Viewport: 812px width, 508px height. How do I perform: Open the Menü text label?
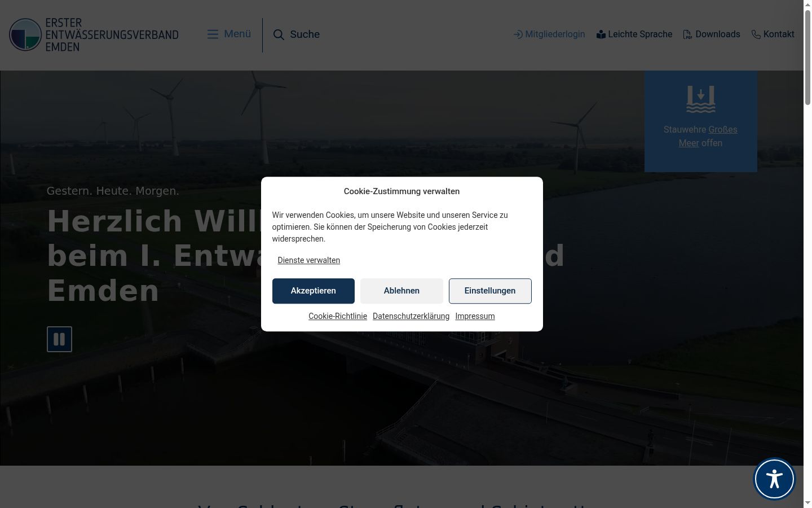pyautogui.click(x=237, y=34)
